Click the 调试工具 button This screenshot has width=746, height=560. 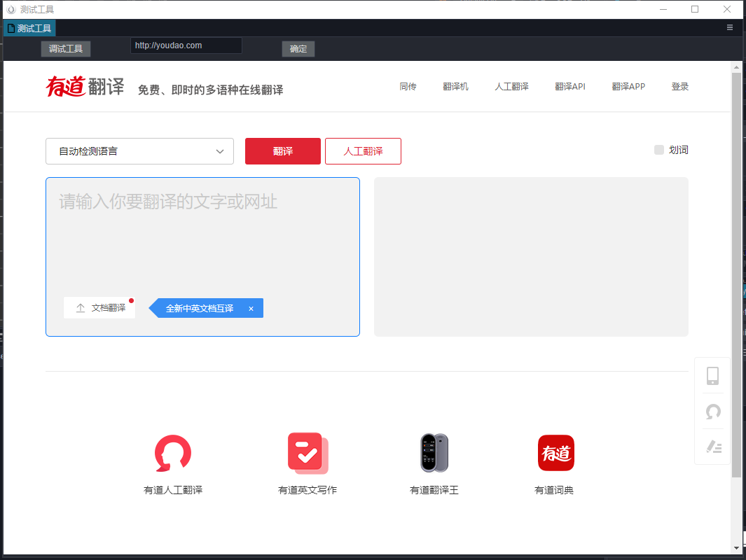(66, 48)
